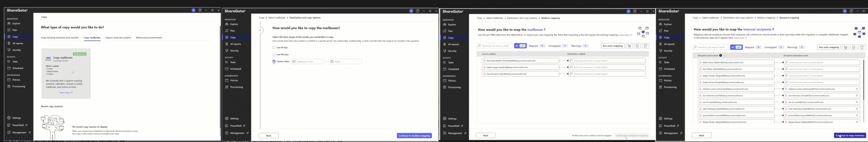Click the user avatar in the second window title bar

(x=411, y=11)
